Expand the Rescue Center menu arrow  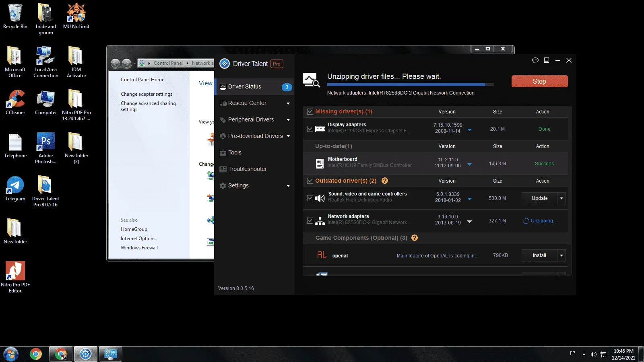(x=288, y=103)
